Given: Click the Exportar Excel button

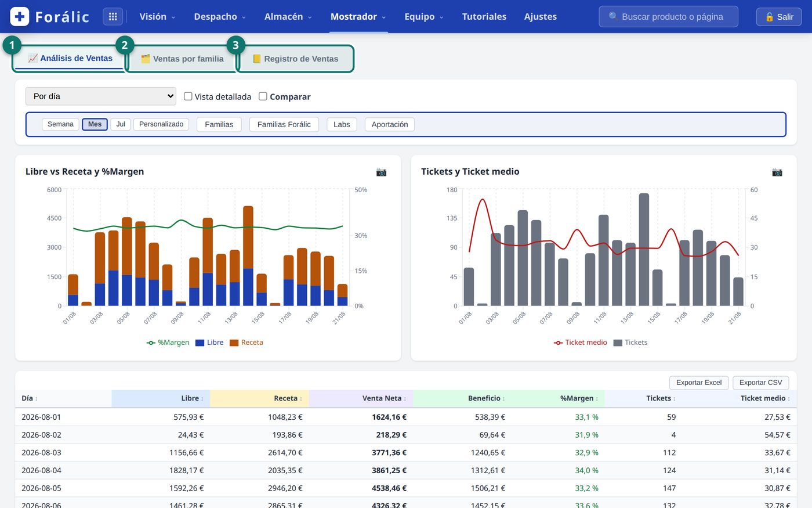Looking at the screenshot, I should [x=699, y=383].
